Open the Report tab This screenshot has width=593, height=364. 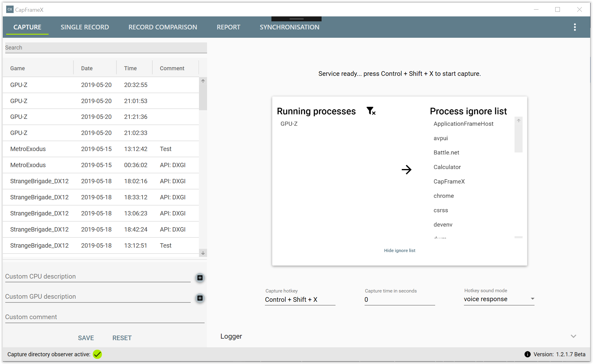point(228,27)
